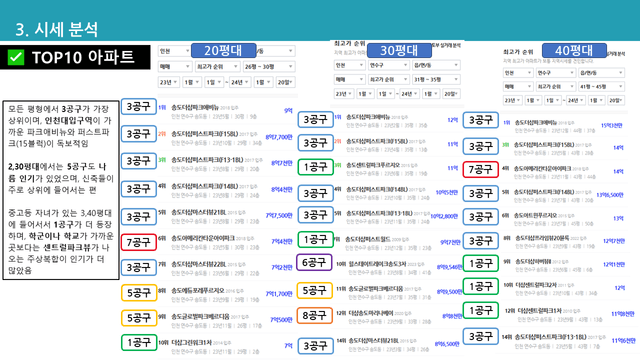640x360 pixels.
Task: Click the green checkmark beside TOP10 아파트
Action: tap(16, 58)
